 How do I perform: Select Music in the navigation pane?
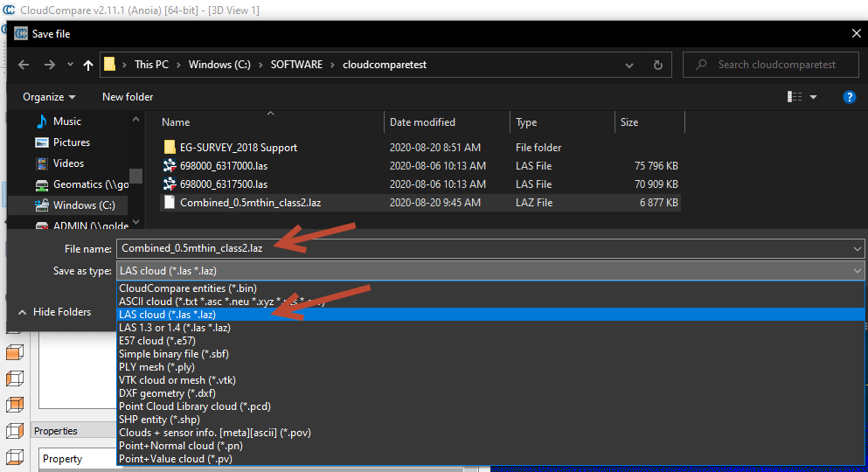pyautogui.click(x=67, y=121)
